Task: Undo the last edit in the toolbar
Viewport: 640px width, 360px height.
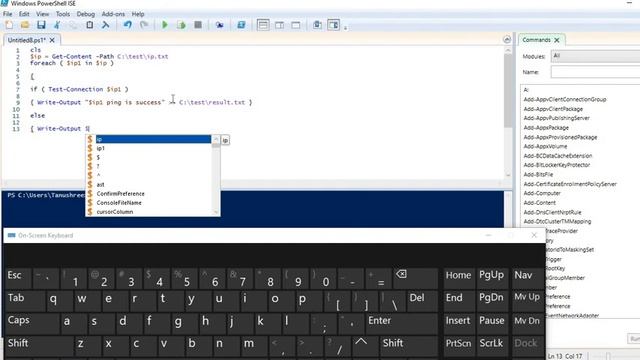Action: pyautogui.click(x=128, y=25)
